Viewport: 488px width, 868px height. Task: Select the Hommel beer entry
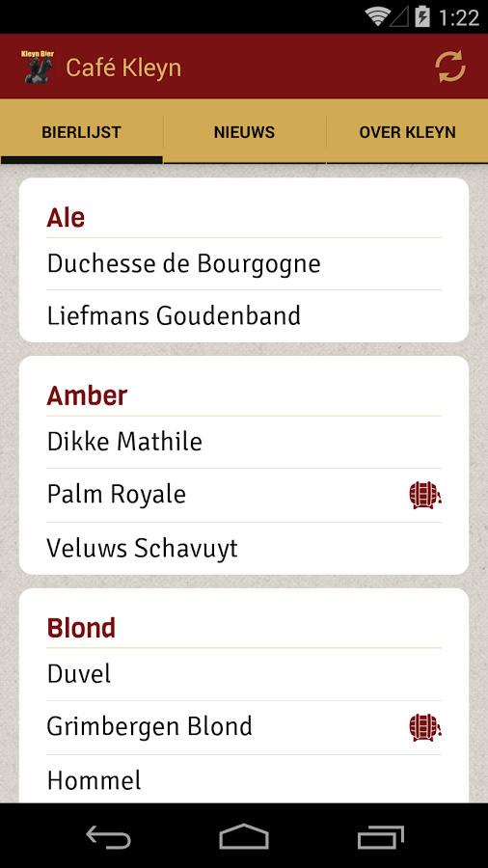[x=244, y=780]
